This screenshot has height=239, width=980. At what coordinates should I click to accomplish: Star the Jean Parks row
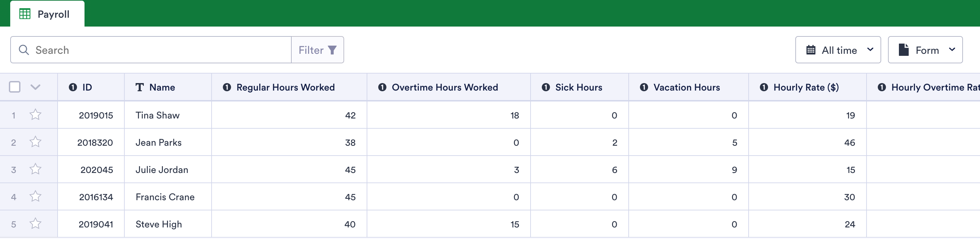coord(35,142)
